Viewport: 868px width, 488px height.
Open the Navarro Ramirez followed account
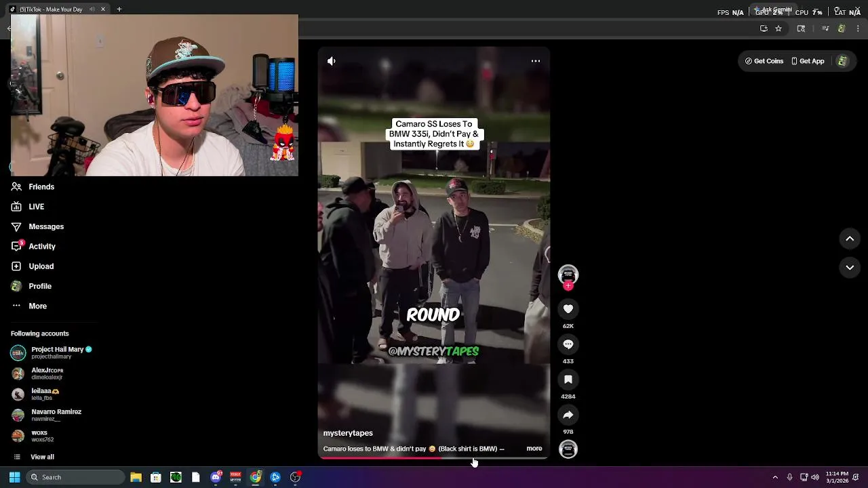46,415
